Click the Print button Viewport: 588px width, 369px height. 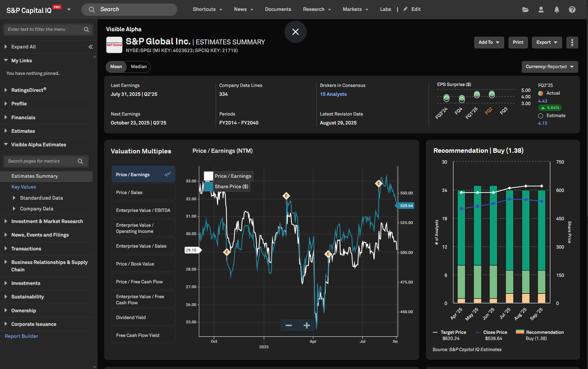tap(518, 43)
